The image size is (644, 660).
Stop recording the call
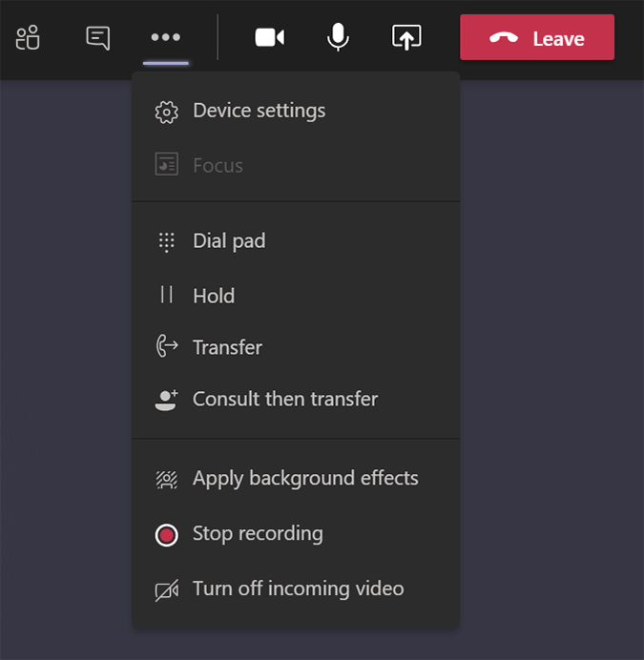click(258, 534)
